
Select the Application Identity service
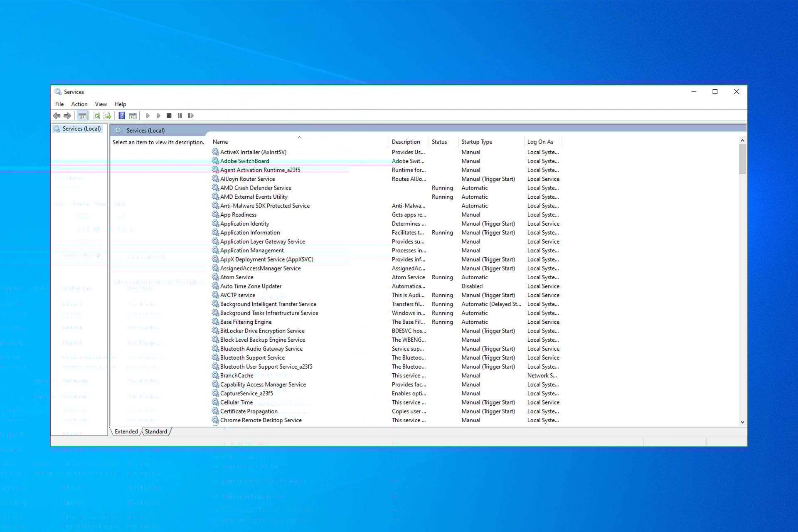(244, 223)
